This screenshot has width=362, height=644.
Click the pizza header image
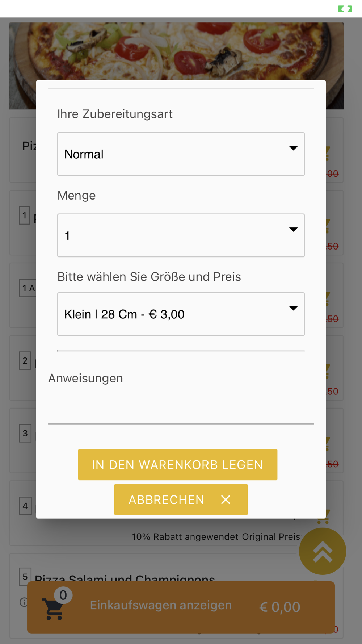[176, 51]
